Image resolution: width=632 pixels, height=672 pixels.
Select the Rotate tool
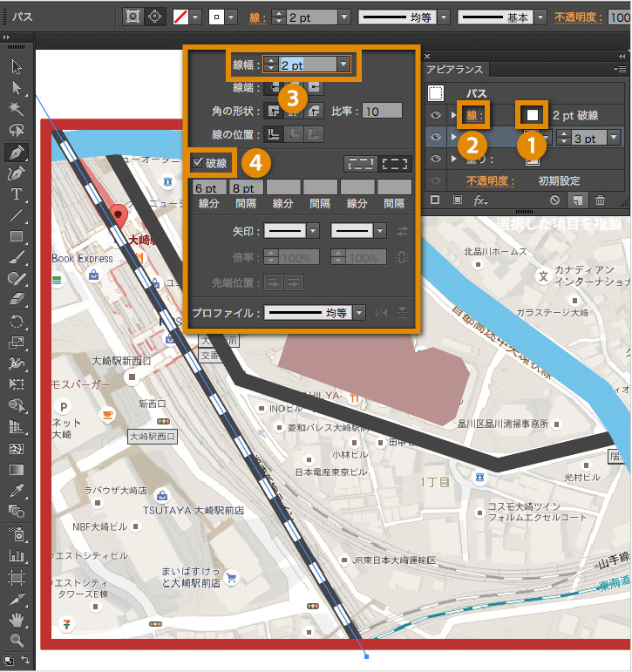[17, 322]
